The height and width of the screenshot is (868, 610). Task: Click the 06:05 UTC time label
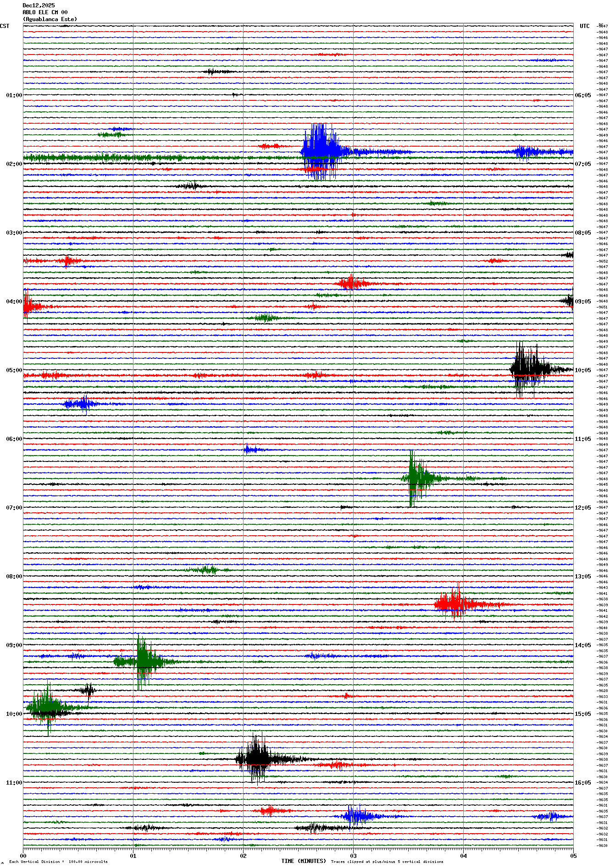tap(582, 95)
